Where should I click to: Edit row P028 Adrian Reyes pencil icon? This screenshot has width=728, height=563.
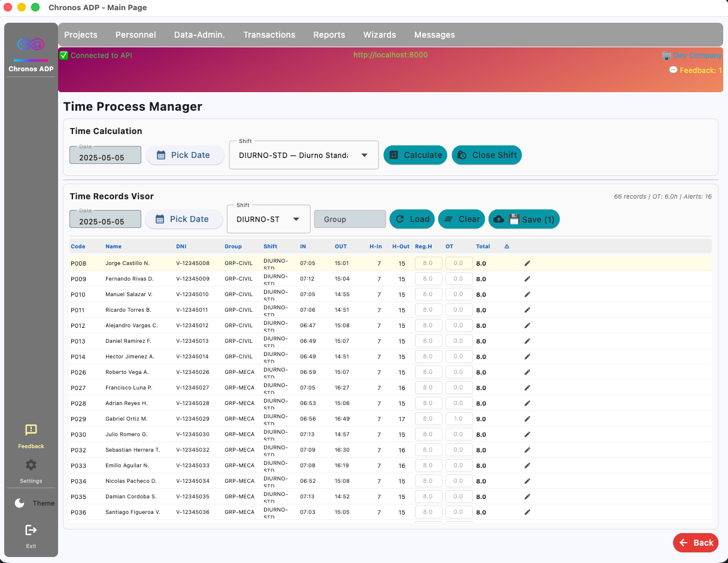527,403
